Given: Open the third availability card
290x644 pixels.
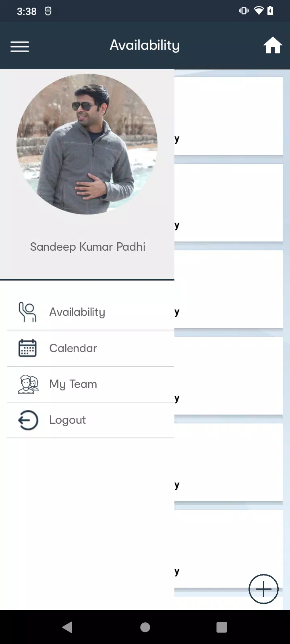Looking at the screenshot, I should point(228,289).
